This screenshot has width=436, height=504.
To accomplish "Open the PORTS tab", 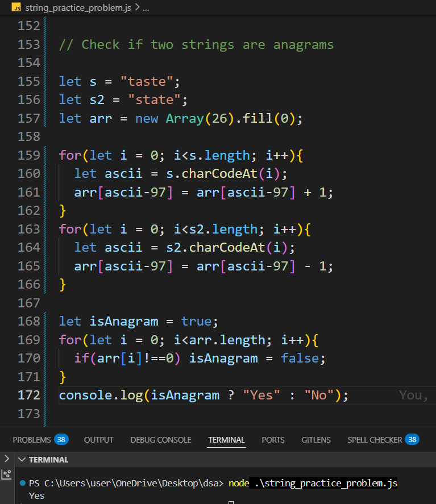I will pos(273,440).
